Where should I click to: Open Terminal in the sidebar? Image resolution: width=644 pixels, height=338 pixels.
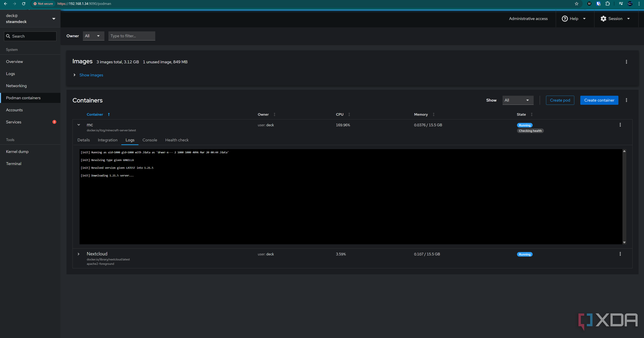30,164
